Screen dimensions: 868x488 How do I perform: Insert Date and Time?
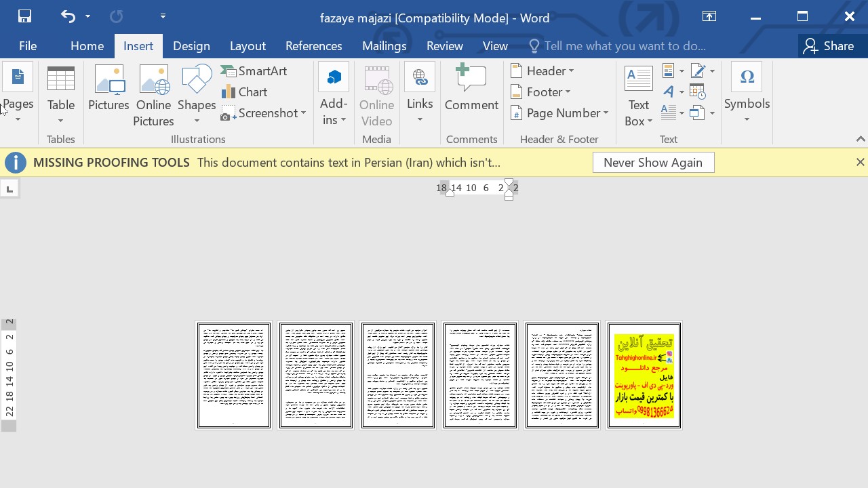pyautogui.click(x=697, y=92)
